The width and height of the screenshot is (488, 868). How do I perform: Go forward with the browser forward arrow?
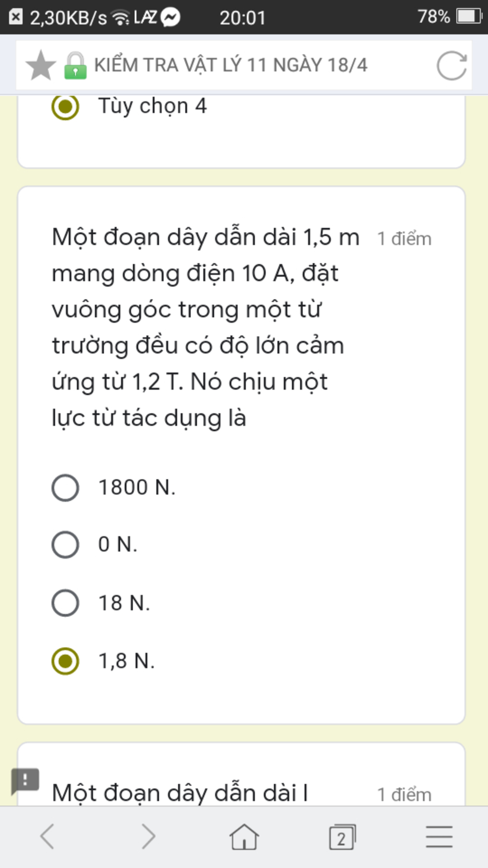(x=148, y=836)
